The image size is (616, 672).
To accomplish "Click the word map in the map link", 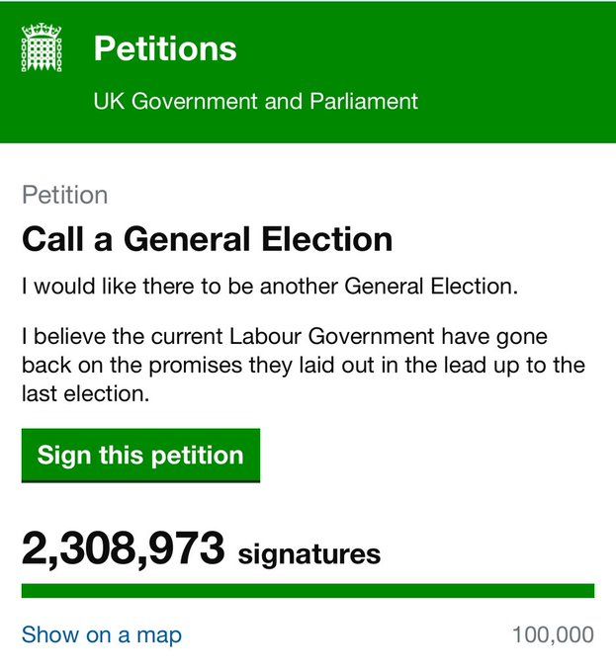I will point(159,636).
